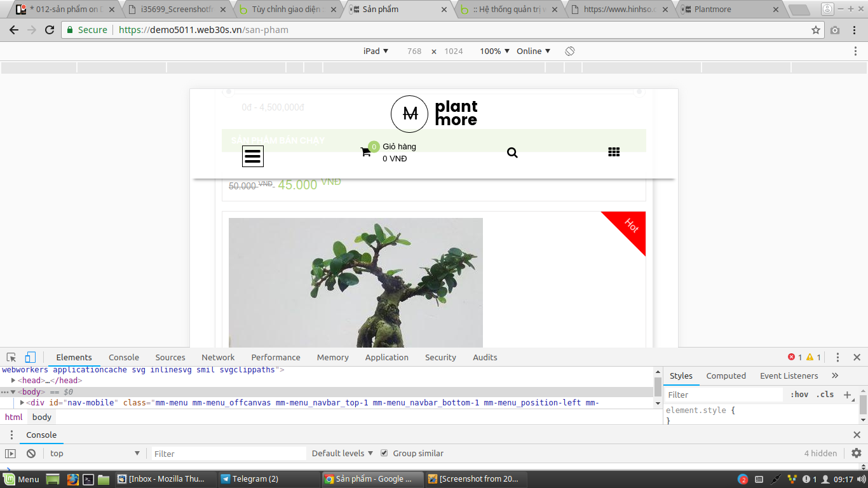Bookmark this page with star

pos(816,30)
